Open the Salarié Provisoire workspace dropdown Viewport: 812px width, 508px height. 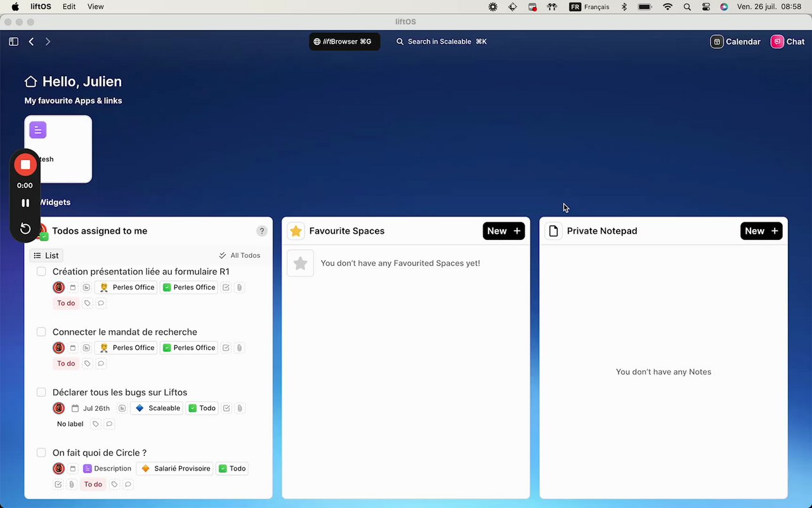176,469
